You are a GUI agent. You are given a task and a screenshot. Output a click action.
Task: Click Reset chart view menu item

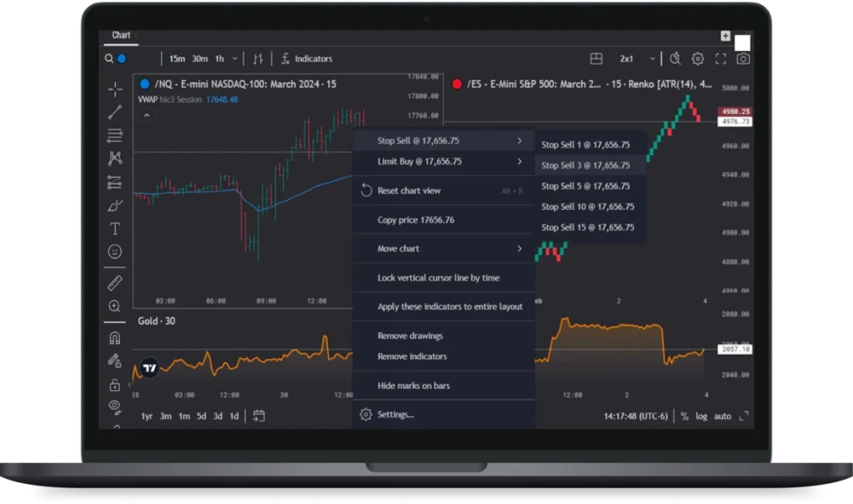pos(409,191)
